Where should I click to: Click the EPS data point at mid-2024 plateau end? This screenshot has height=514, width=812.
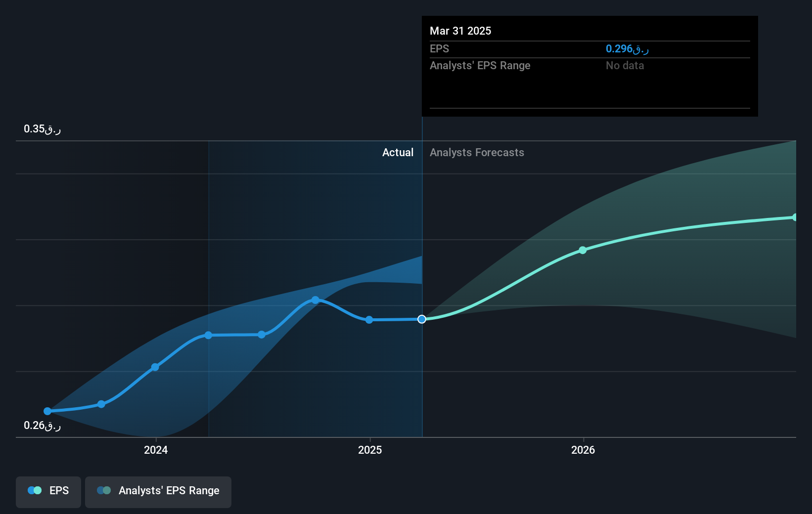(x=262, y=335)
